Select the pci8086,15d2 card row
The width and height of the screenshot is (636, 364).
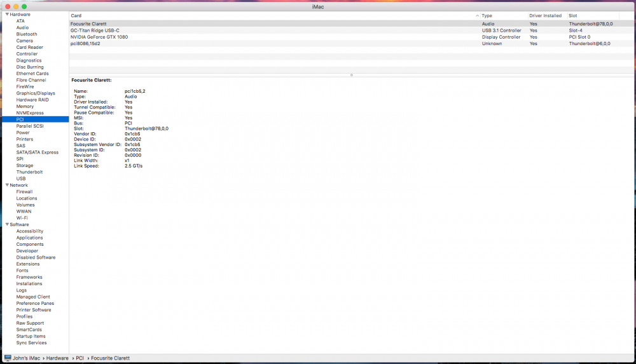tap(351, 43)
